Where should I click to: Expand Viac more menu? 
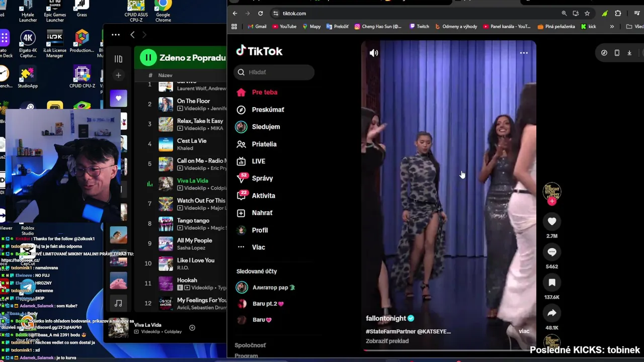pyautogui.click(x=258, y=247)
